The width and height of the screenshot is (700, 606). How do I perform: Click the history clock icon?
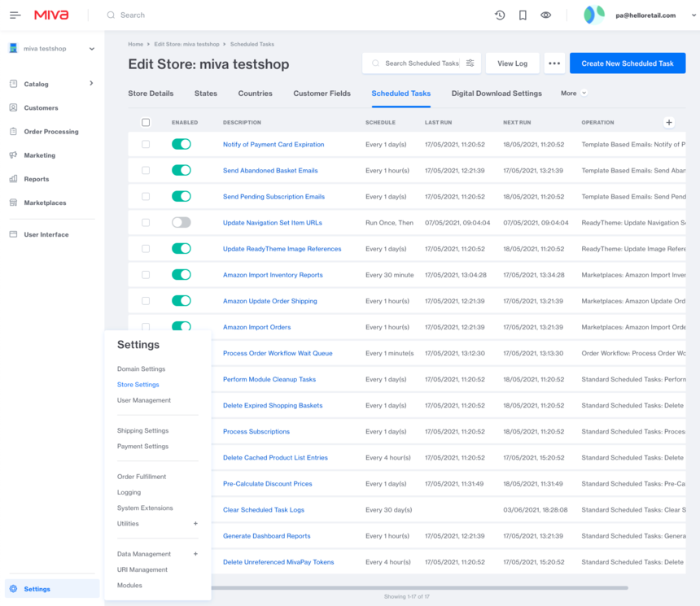pyautogui.click(x=500, y=15)
